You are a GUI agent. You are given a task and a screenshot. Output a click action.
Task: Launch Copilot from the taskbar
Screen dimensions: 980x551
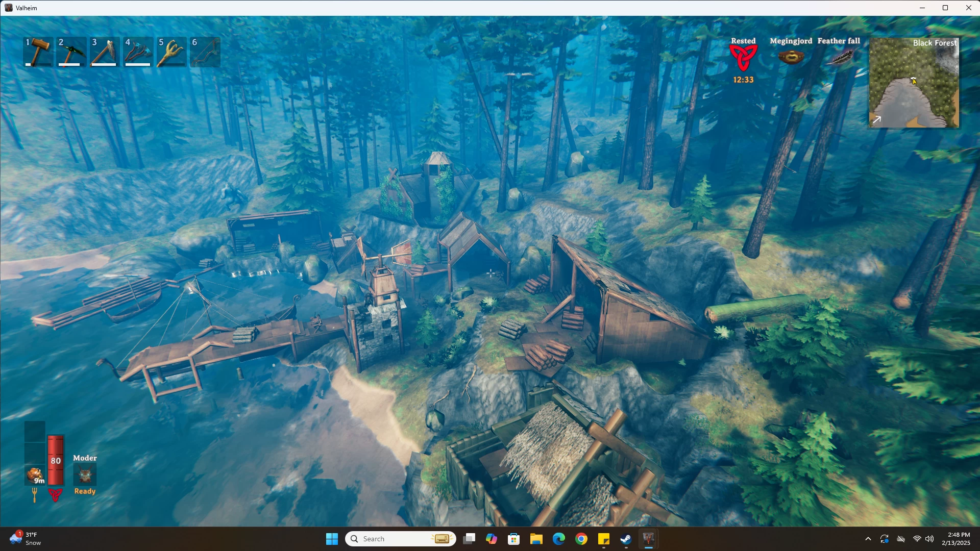point(492,539)
